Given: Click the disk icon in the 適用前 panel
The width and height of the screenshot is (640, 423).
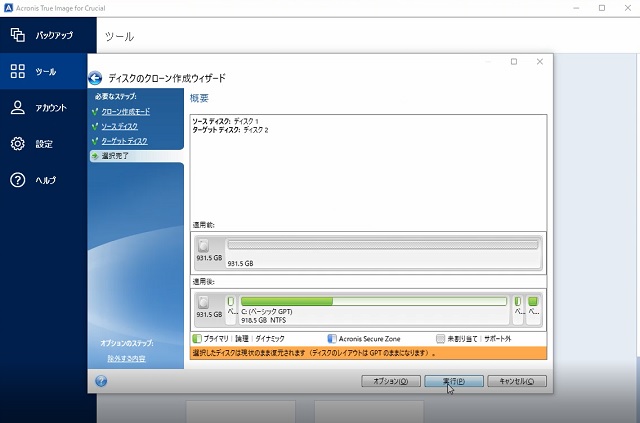Looking at the screenshot, I should (x=203, y=246).
